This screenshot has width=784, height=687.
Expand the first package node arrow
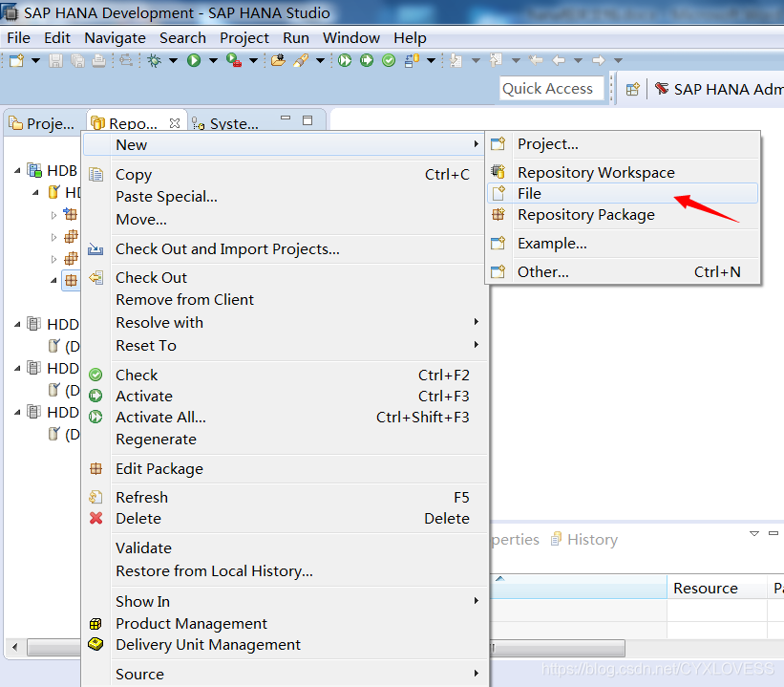pyautogui.click(x=53, y=215)
